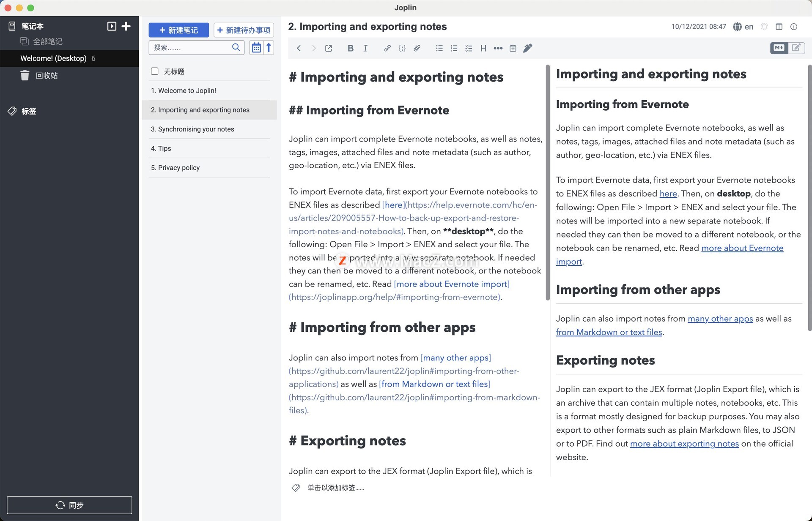Insert hyperlink icon
Viewport: 812px width, 521px height.
(x=387, y=48)
